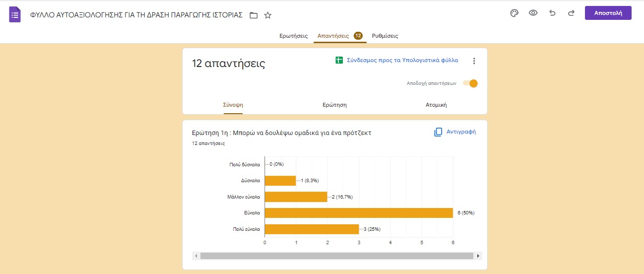The width and height of the screenshot is (644, 274).
Task: Click the chart scrollbar left arrow
Action: pos(196,256)
